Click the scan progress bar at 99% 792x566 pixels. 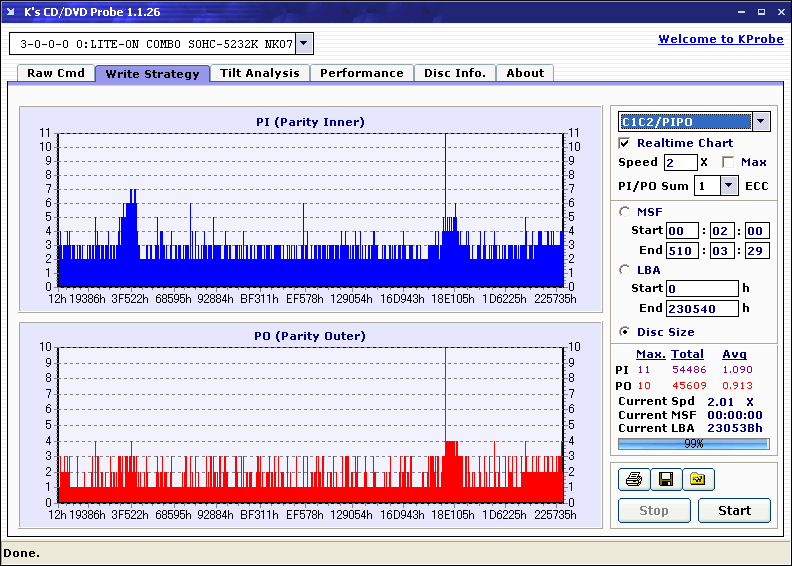point(693,443)
